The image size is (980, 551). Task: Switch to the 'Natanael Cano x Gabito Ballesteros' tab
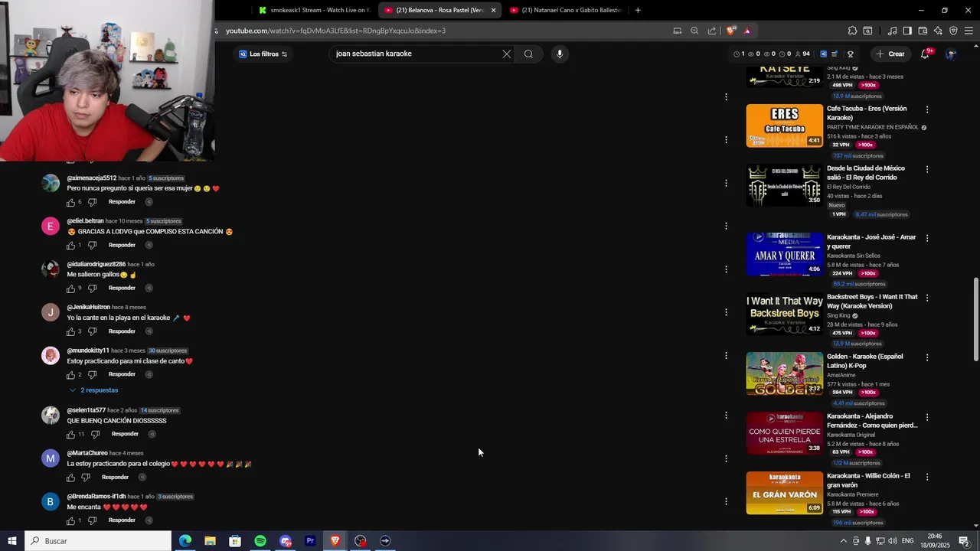565,10
